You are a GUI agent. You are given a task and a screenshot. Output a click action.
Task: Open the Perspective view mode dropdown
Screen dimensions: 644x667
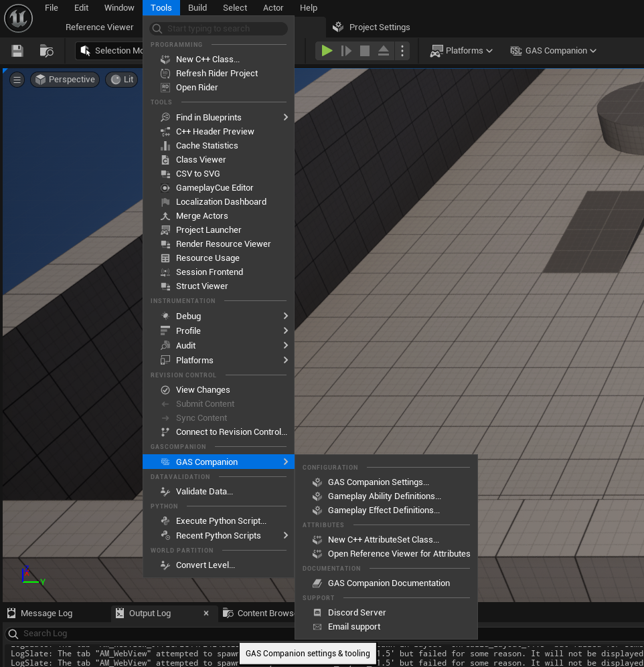(x=65, y=80)
